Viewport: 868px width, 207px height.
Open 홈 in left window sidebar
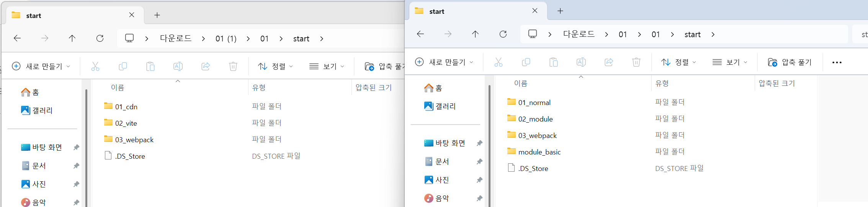coord(30,92)
